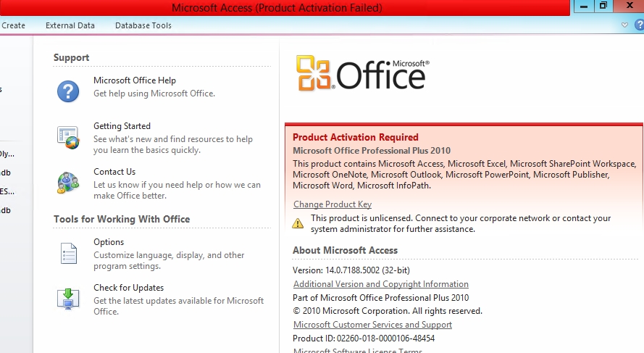Click the warning triangle icon by unlicensed notice
Viewport: 644px width, 353px height.
click(298, 223)
